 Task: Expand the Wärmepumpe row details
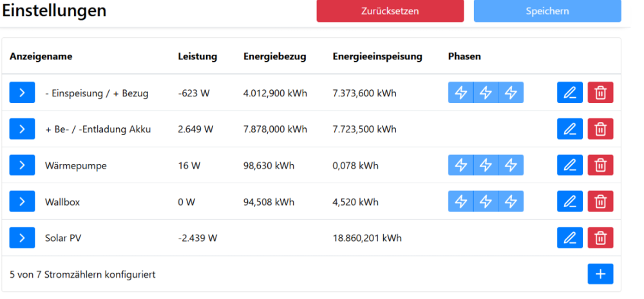tap(22, 165)
